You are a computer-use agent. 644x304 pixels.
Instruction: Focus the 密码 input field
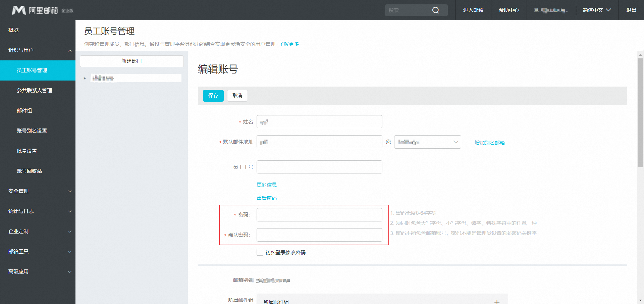point(319,215)
